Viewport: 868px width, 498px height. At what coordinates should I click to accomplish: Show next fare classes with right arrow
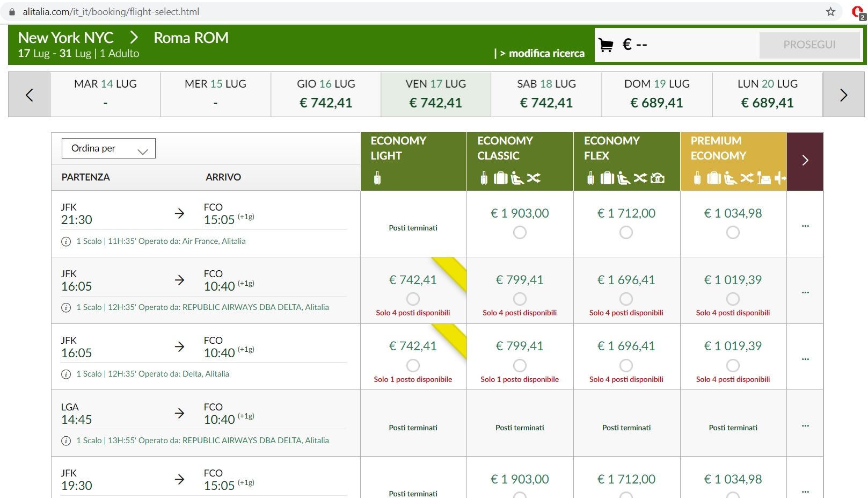point(805,161)
